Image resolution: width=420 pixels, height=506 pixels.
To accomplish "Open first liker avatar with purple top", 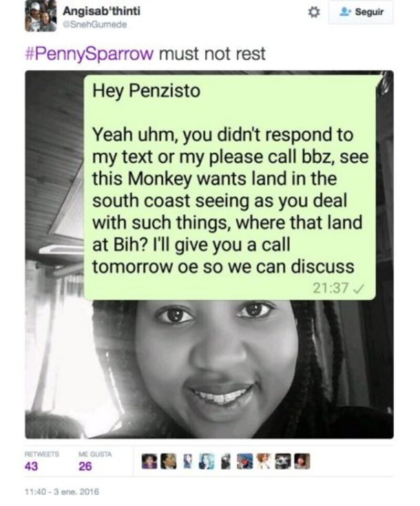I will (x=149, y=461).
